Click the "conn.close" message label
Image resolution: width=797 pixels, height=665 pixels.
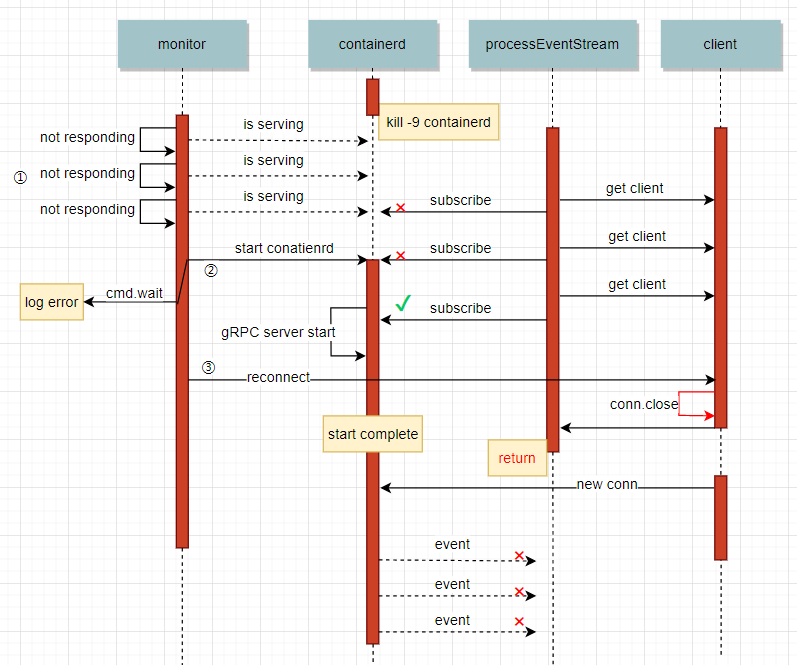[x=644, y=404]
